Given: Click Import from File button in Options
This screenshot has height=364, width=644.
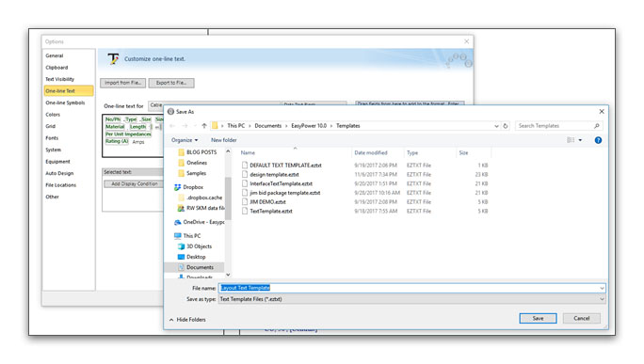Looking at the screenshot, I should 122,83.
